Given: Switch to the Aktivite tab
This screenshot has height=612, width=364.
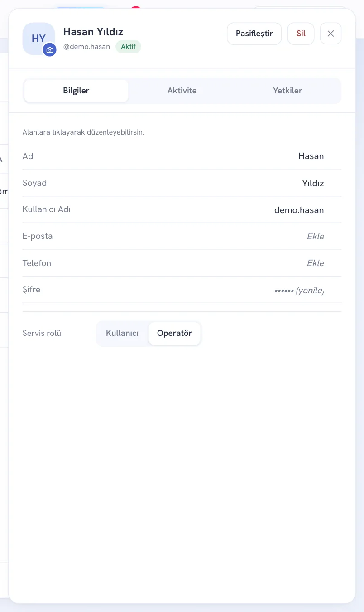Looking at the screenshot, I should pyautogui.click(x=182, y=91).
